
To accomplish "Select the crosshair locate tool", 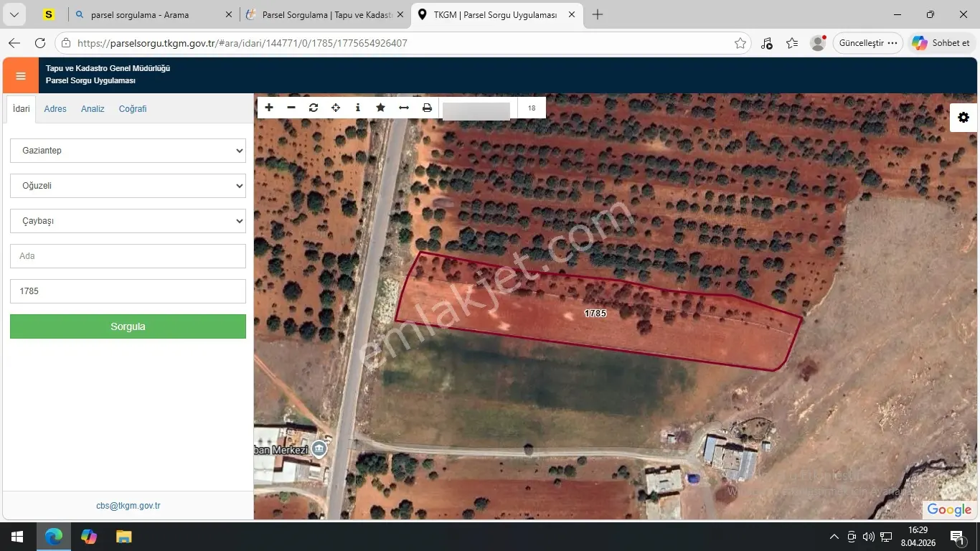I will coord(336,108).
